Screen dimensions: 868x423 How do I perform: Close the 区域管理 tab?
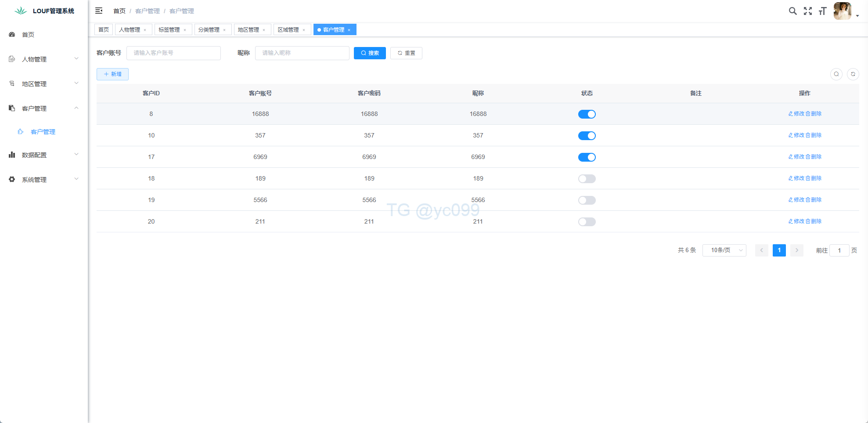pyautogui.click(x=304, y=30)
